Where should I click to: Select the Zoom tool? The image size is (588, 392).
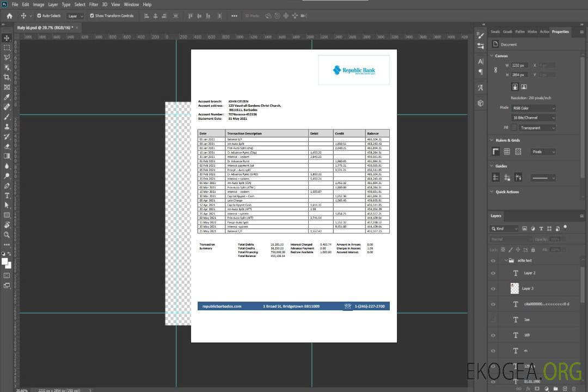coord(7,235)
